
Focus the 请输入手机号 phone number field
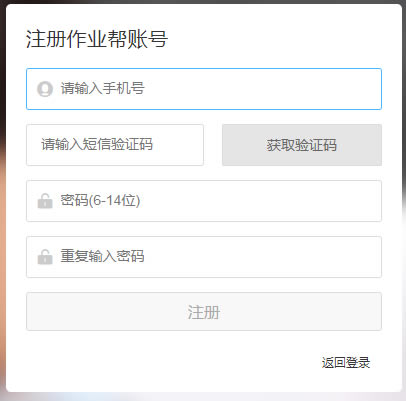tap(204, 89)
